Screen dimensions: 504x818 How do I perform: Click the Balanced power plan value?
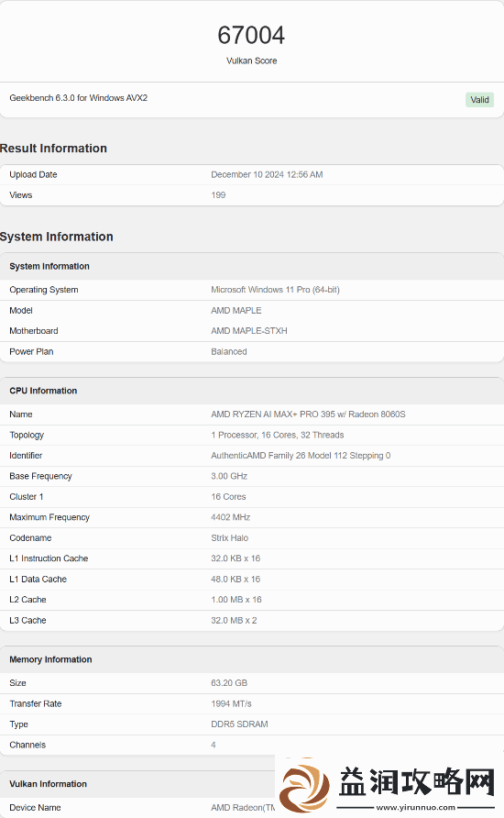tap(229, 351)
